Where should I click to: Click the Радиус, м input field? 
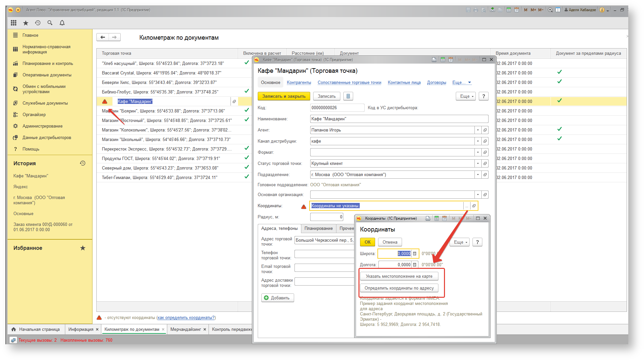coord(327,217)
